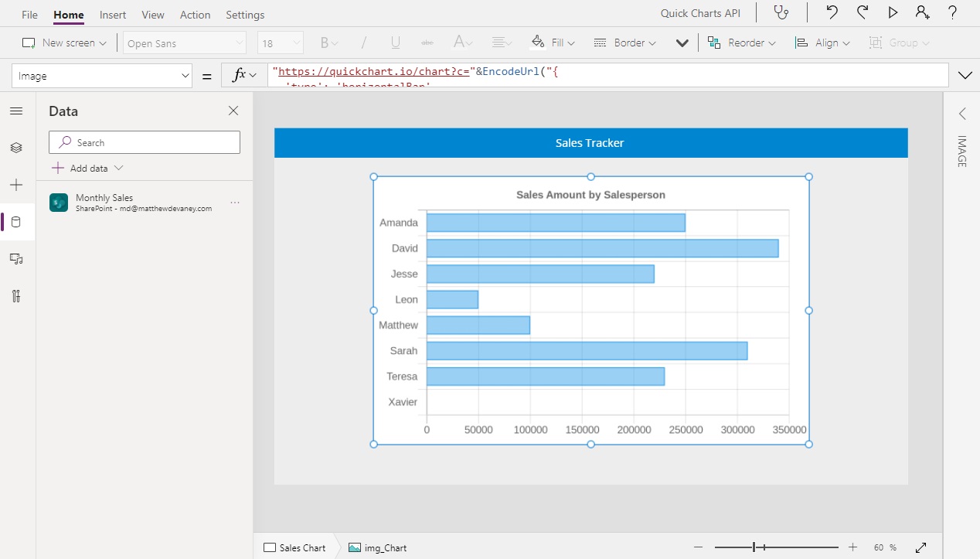Open the font color dropdown
The width and height of the screenshot is (980, 559).
point(463,43)
